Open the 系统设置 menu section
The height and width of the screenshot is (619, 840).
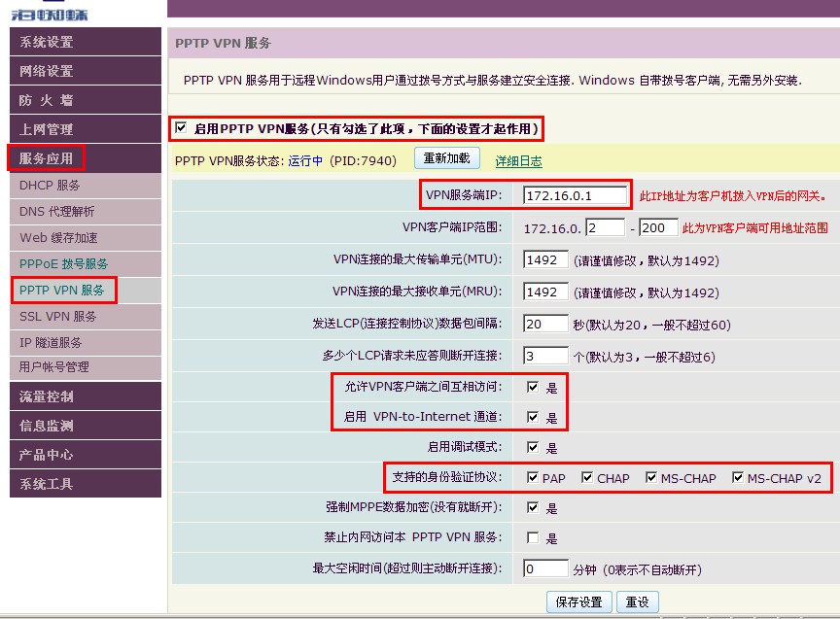pos(86,42)
